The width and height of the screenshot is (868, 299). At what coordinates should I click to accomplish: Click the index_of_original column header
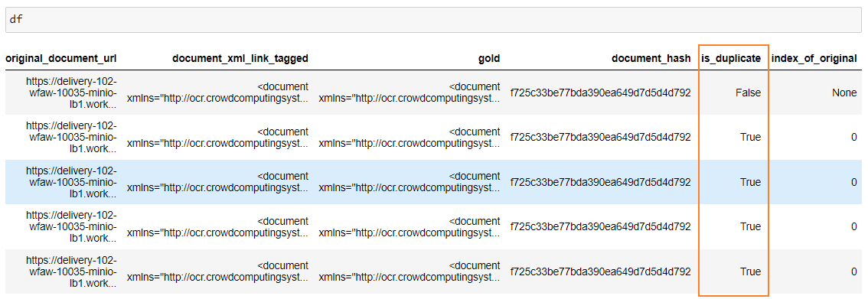point(814,59)
